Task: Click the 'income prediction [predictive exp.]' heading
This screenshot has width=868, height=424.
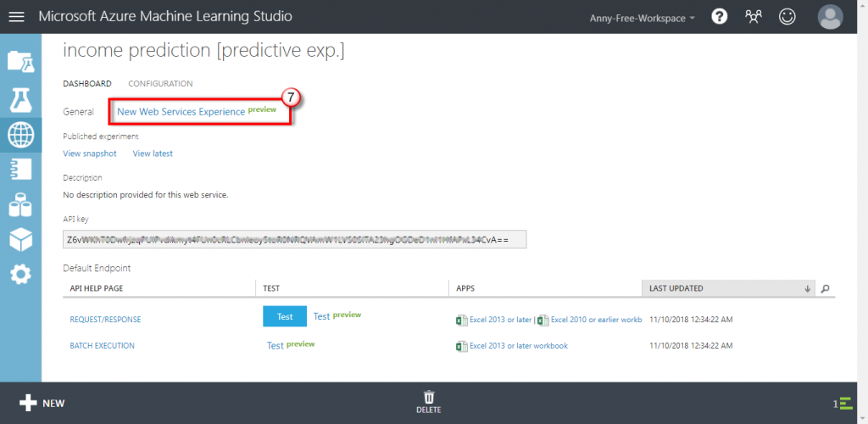Action: click(x=203, y=51)
